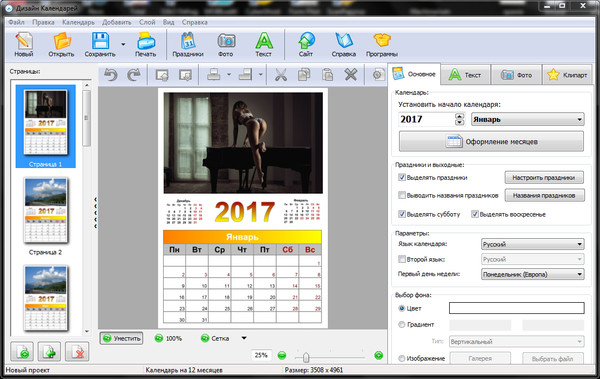Select the Страница 2 page thumbnail
The width and height of the screenshot is (600, 379).
point(46,216)
